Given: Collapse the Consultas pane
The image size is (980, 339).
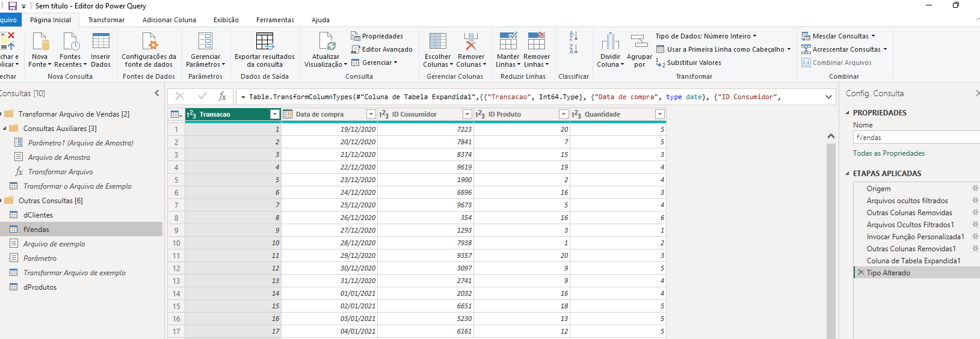Looking at the screenshot, I should click(x=157, y=93).
